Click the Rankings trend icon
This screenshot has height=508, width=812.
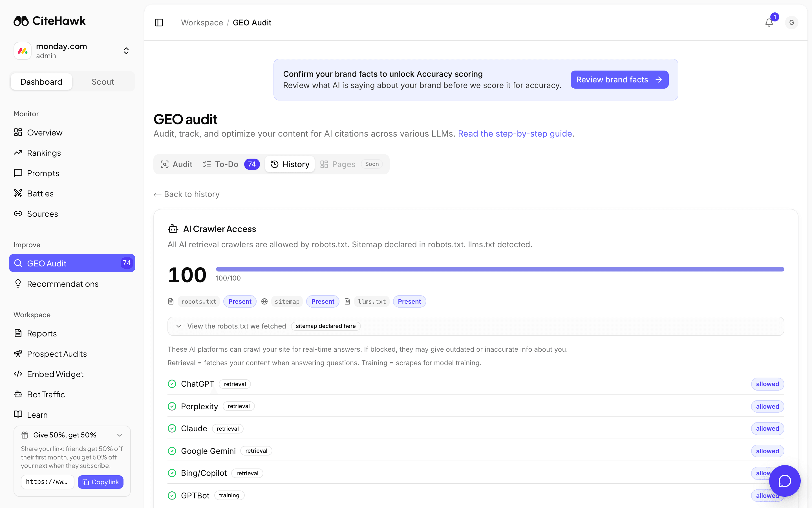point(18,152)
